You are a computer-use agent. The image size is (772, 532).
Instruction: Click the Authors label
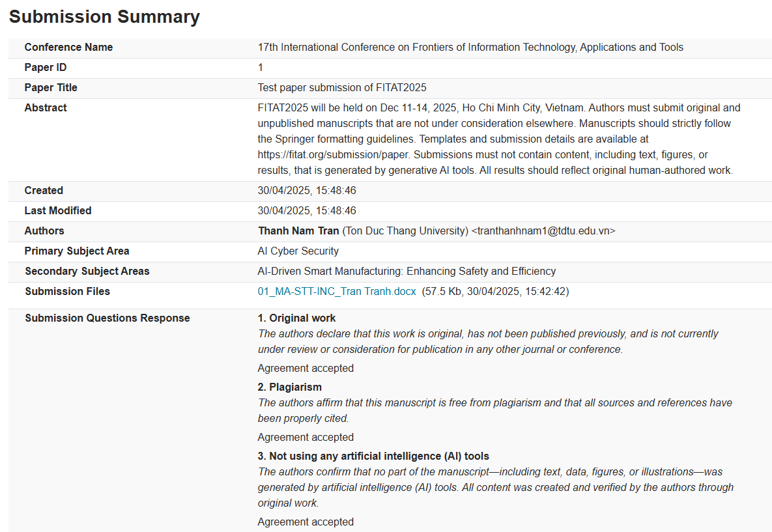click(44, 231)
